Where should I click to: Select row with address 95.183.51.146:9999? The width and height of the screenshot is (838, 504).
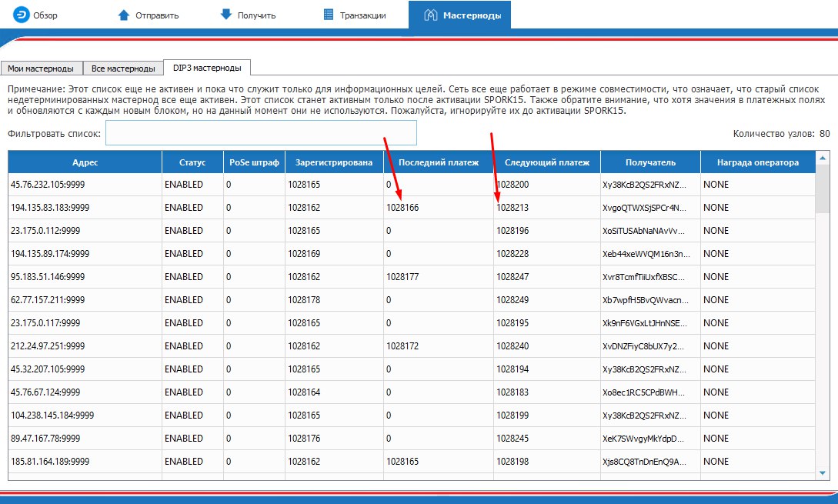pyautogui.click(x=412, y=276)
